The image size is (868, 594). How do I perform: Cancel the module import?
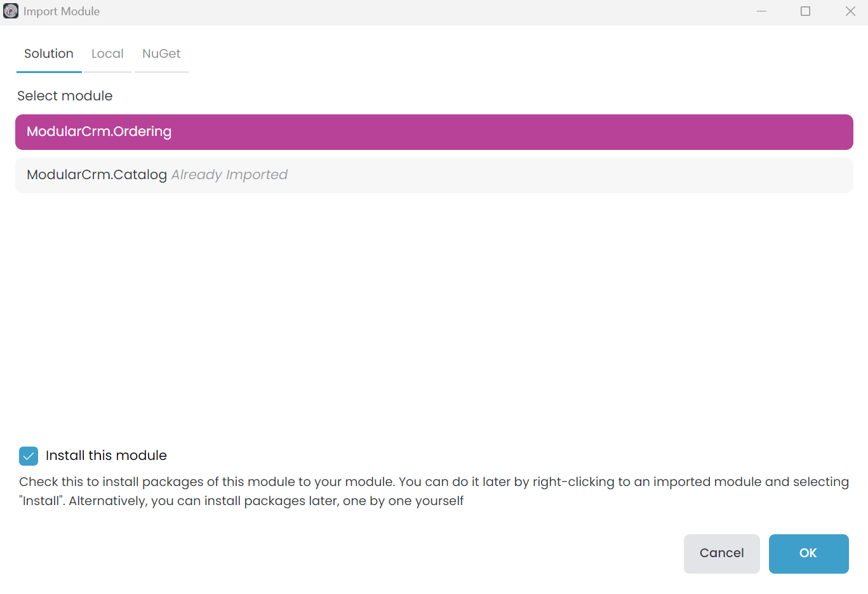(x=721, y=553)
